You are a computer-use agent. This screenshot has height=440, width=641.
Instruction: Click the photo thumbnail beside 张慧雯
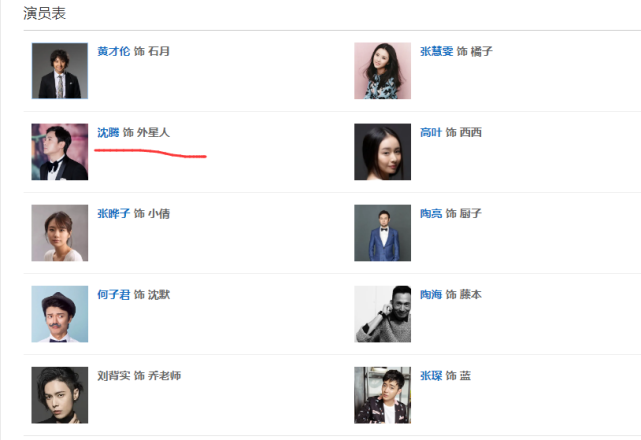pos(382,71)
